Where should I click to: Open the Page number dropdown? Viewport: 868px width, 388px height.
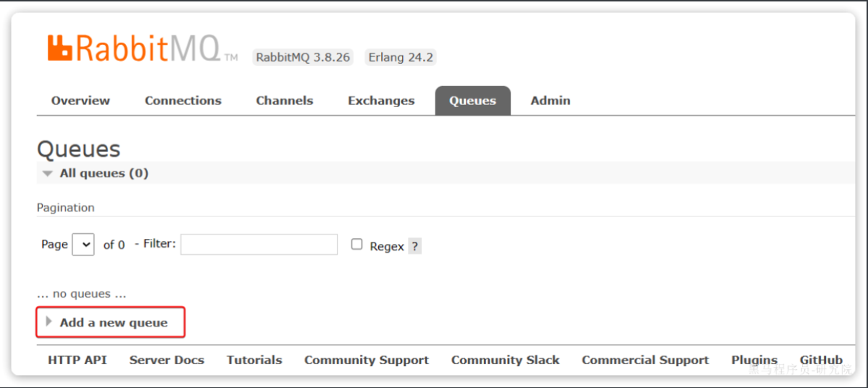pos(83,244)
